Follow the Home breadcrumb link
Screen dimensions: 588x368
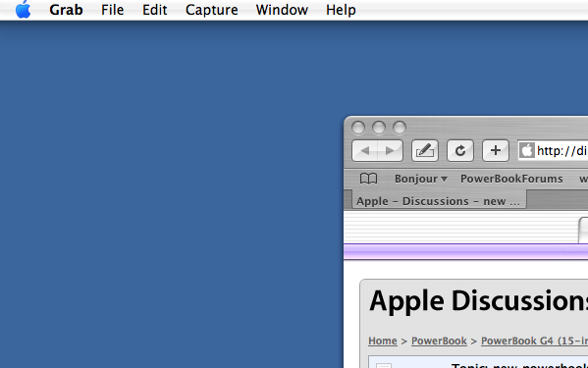click(383, 341)
